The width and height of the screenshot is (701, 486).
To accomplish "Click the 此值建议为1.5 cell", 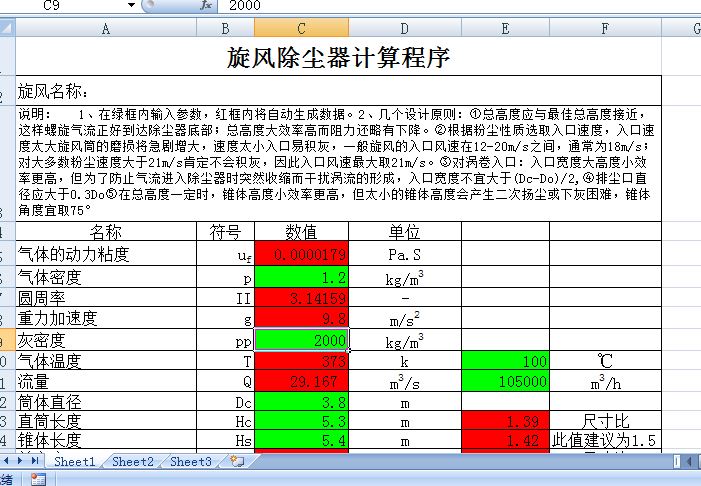I will point(605,440).
